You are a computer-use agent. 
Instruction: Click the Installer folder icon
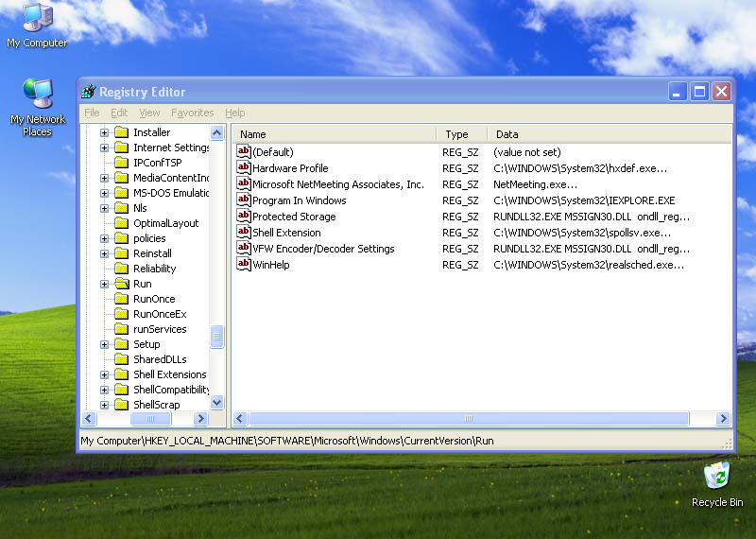pyautogui.click(x=122, y=132)
